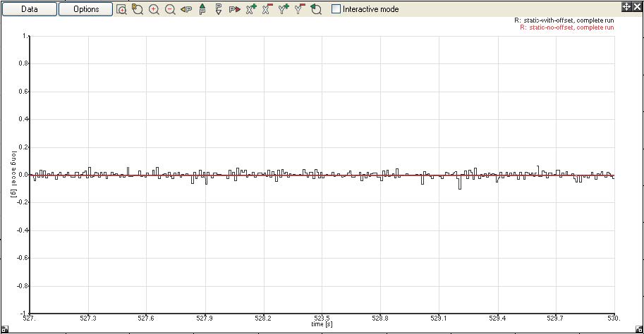Image resolution: width=644 pixels, height=334 pixels.
Task: Expand the X axis range
Action: tap(251, 9)
